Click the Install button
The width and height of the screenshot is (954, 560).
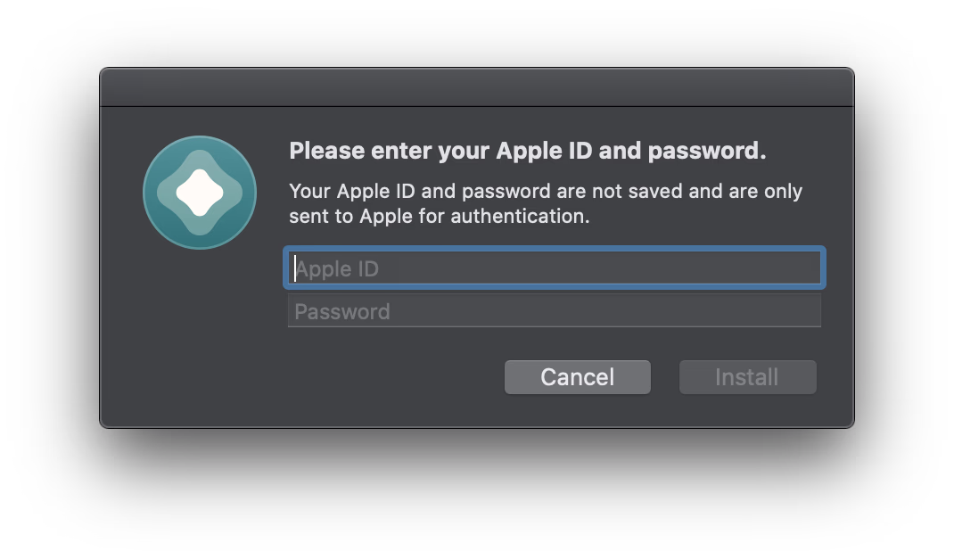coord(747,377)
